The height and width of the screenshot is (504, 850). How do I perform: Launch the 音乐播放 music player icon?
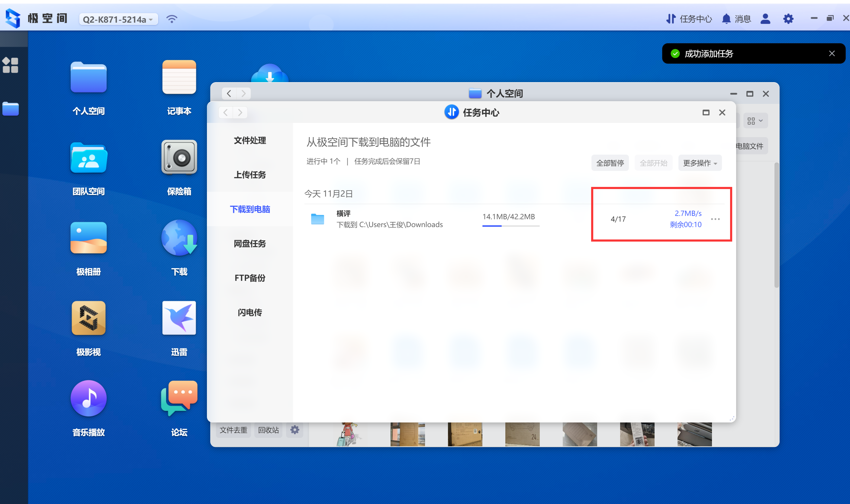pos(88,398)
